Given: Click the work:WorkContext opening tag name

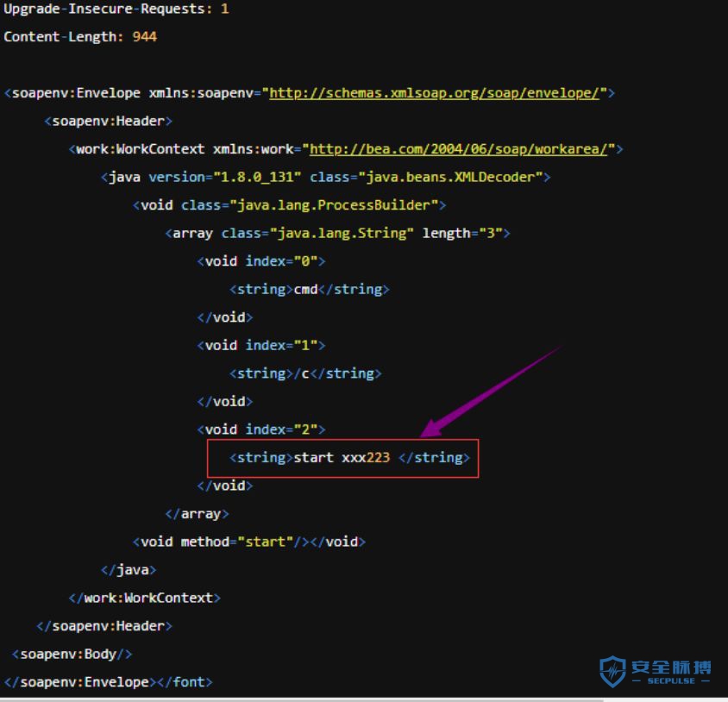Looking at the screenshot, I should click(140, 149).
